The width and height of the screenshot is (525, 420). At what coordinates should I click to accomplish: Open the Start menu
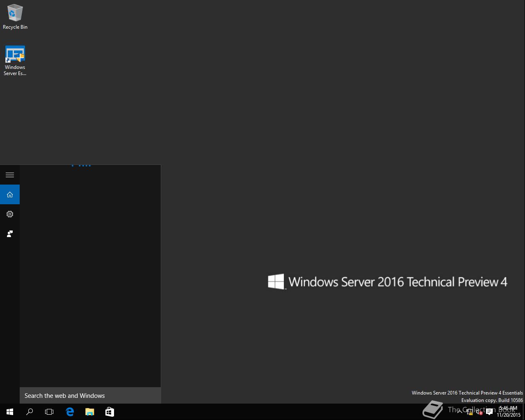[10, 412]
